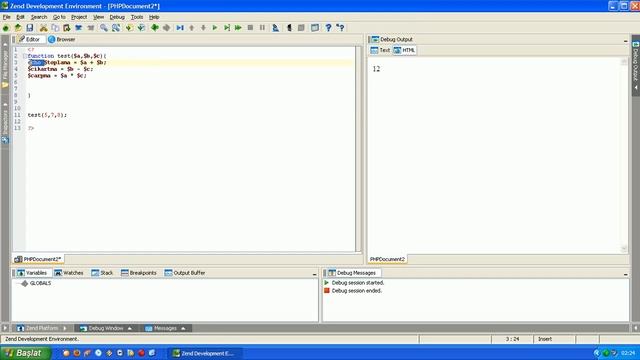The image size is (640, 360).
Task: Click the gray down arrow toolbar icon
Action: (203, 28)
